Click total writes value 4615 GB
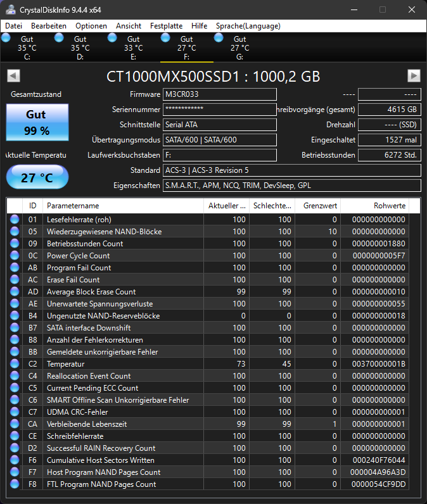Image resolution: width=427 pixels, height=504 pixels. [390, 110]
